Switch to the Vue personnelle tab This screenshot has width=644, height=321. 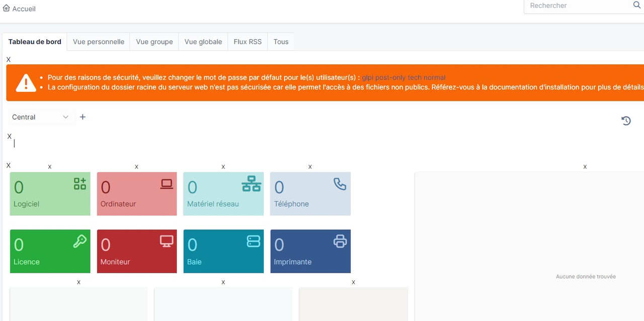point(99,42)
